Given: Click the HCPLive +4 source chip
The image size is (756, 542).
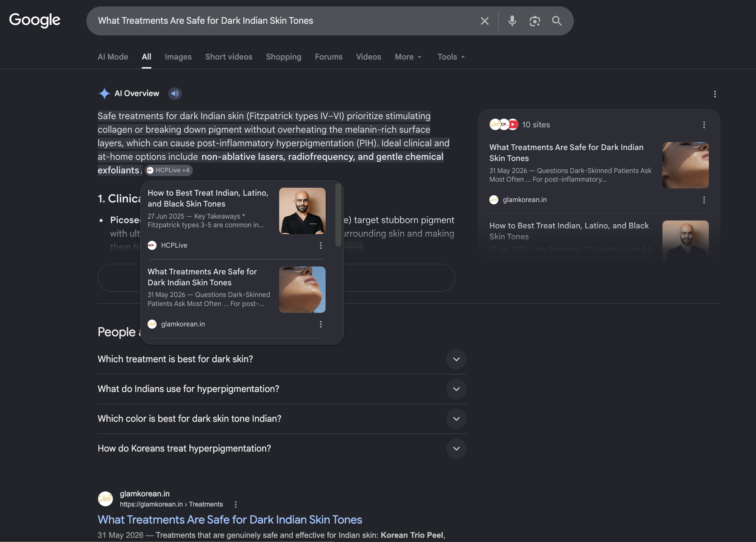Looking at the screenshot, I should (169, 170).
